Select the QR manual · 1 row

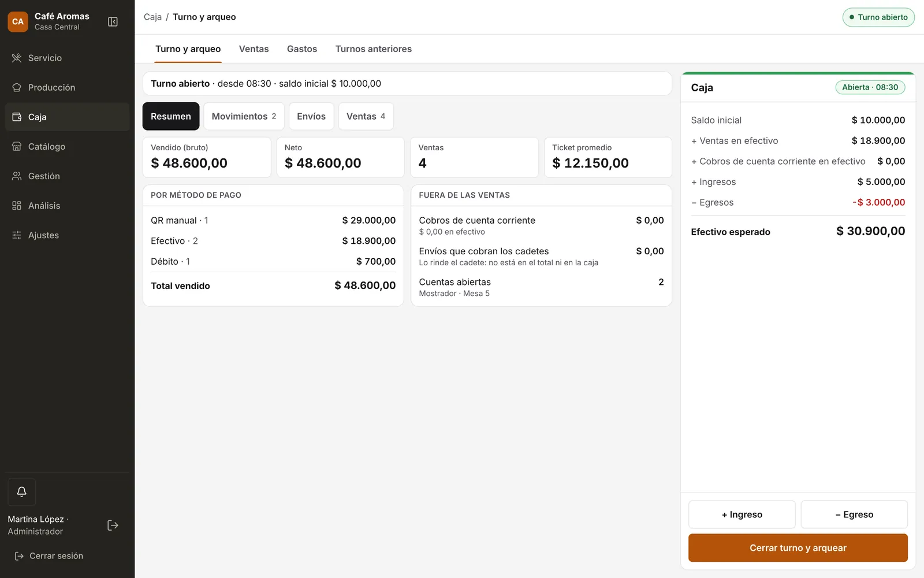pos(273,220)
